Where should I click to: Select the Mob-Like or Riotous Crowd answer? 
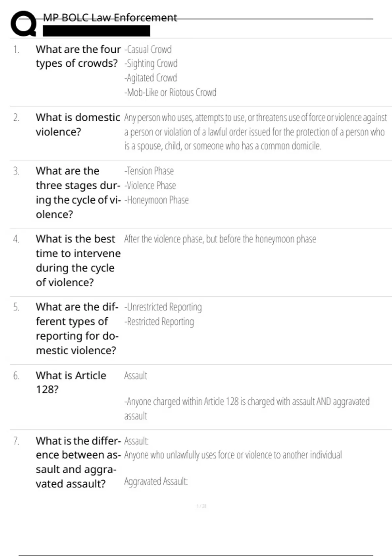click(170, 93)
